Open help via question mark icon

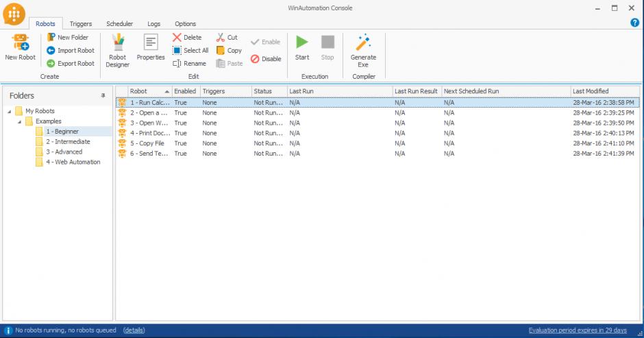click(x=634, y=23)
